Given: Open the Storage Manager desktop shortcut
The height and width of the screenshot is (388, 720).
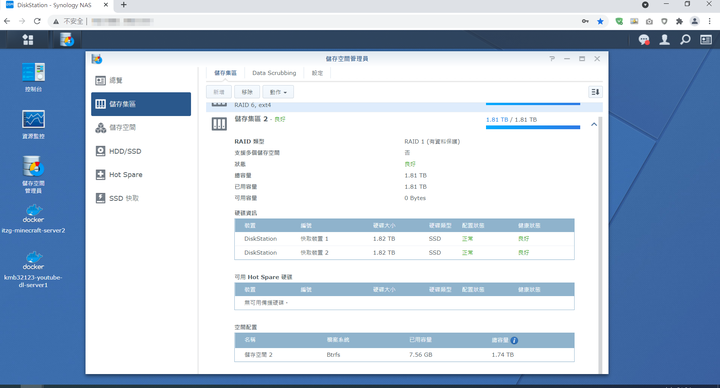Looking at the screenshot, I should point(34,174).
